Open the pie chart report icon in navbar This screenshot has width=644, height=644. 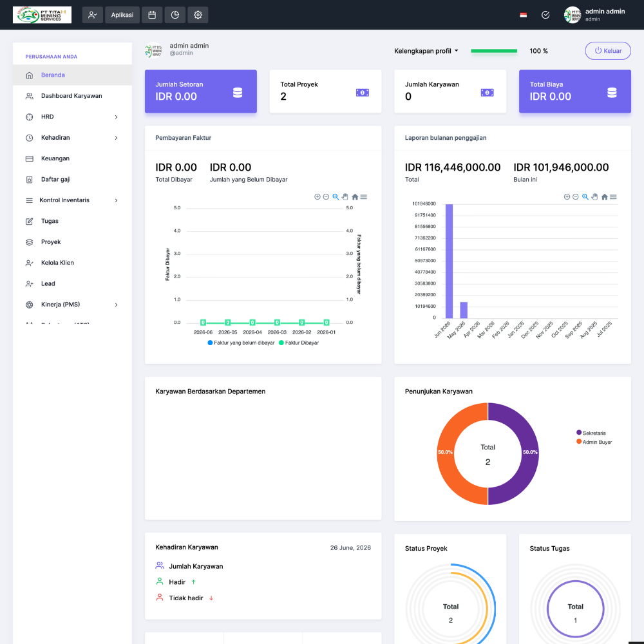click(175, 15)
